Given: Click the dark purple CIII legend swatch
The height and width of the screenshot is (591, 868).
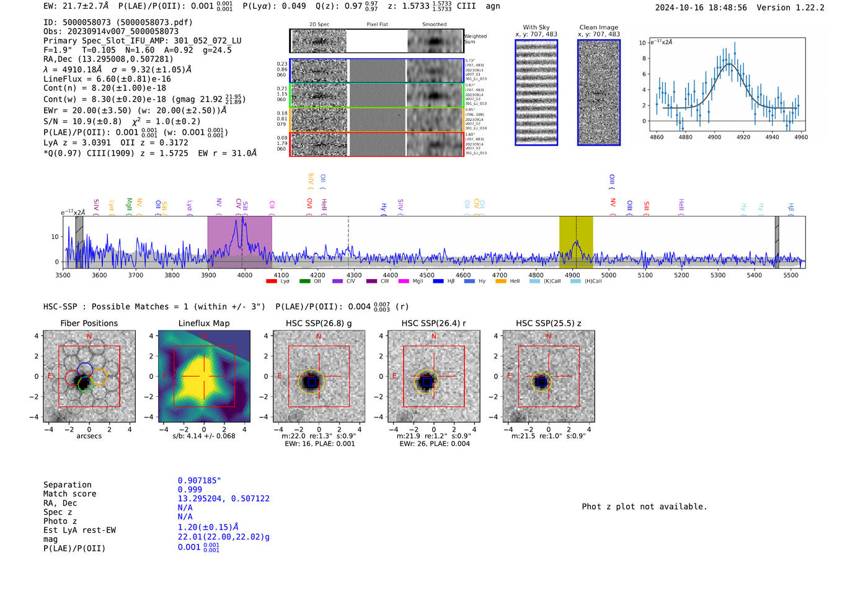Looking at the screenshot, I should click(x=371, y=281).
